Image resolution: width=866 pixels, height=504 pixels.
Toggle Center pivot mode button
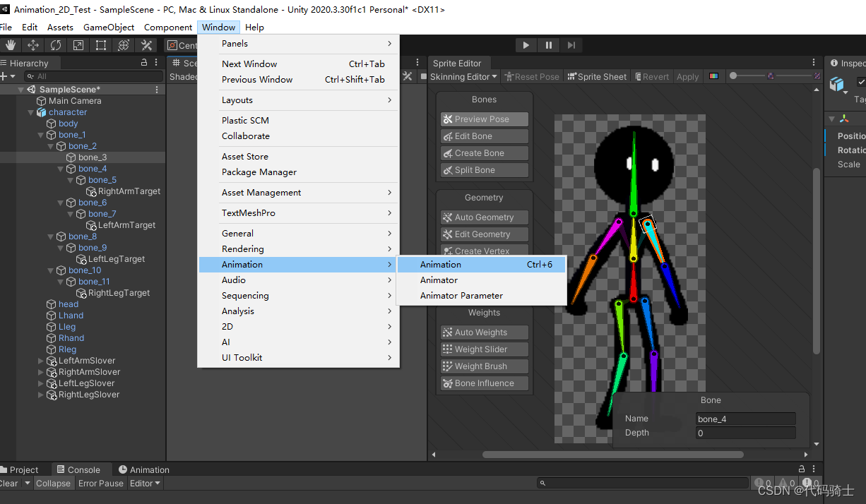click(x=182, y=45)
